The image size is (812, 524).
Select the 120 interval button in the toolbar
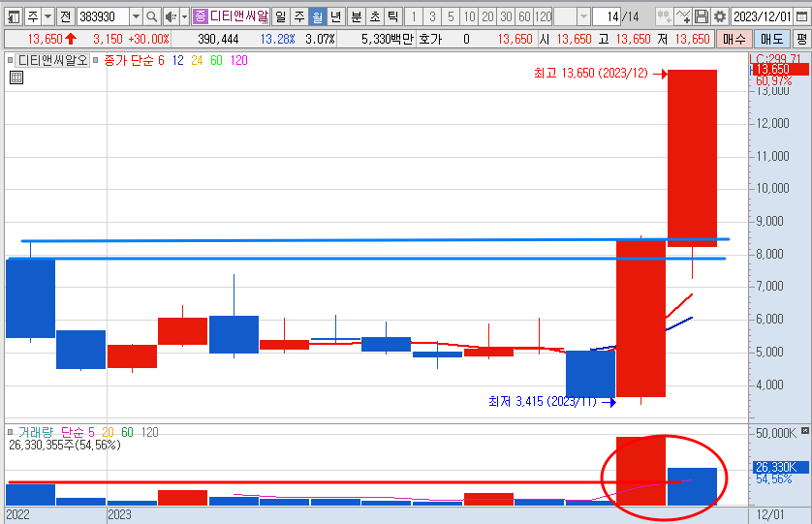tap(544, 17)
